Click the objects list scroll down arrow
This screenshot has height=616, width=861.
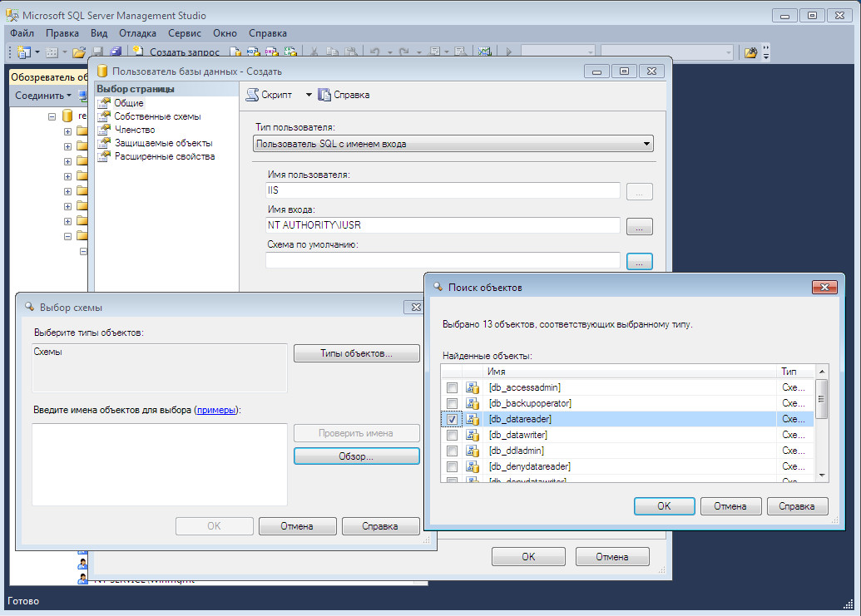(821, 475)
